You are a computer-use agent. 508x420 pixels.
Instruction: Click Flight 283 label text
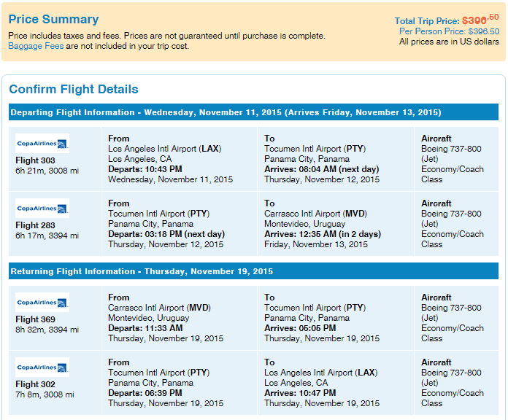pyautogui.click(x=35, y=225)
